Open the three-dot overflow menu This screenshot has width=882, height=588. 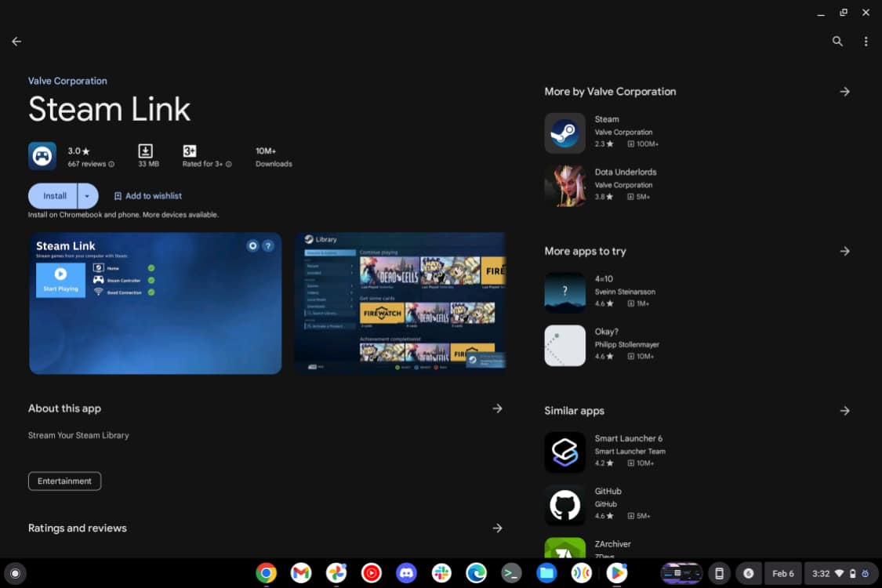coord(866,41)
